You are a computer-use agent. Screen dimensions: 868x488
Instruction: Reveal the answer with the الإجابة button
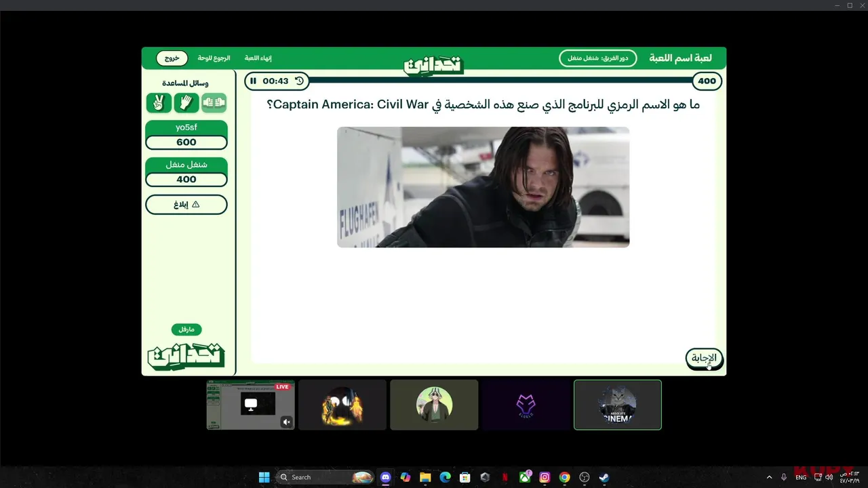coord(704,359)
